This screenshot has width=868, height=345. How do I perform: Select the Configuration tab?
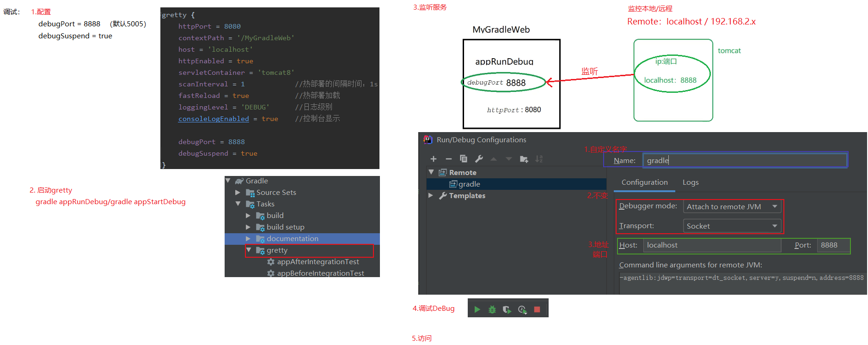pyautogui.click(x=644, y=182)
